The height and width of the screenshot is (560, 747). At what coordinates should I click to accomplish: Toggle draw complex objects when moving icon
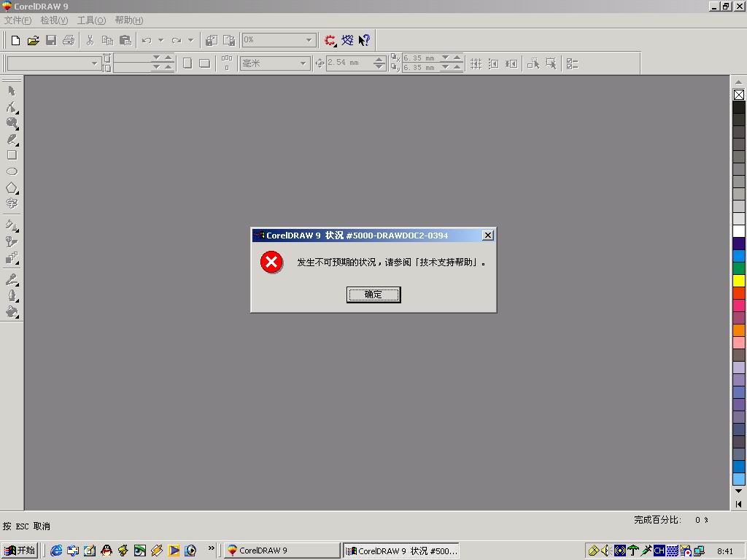pyautogui.click(x=533, y=64)
